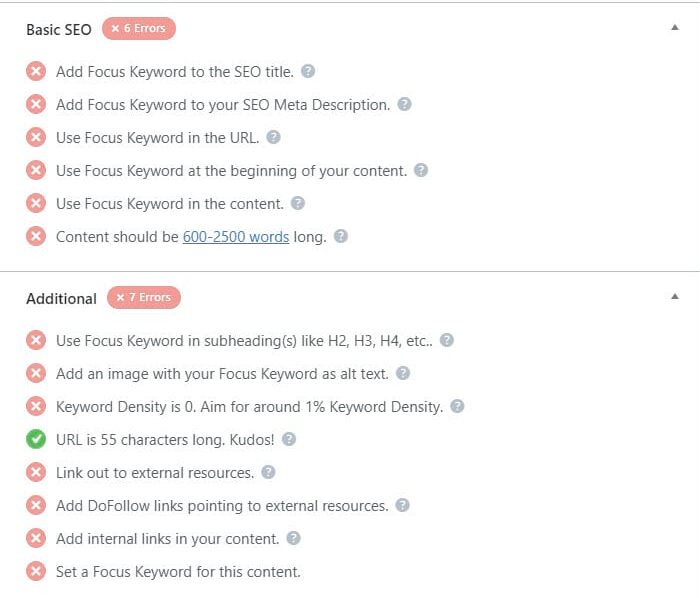Click the 7 Errors badge
The height and width of the screenshot is (598, 700).
[x=144, y=297]
